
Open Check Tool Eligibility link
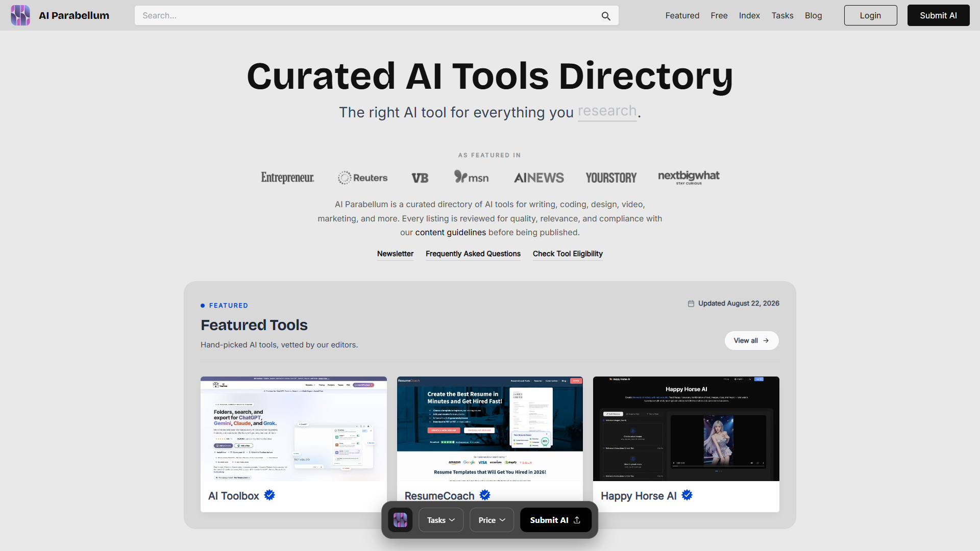click(568, 254)
